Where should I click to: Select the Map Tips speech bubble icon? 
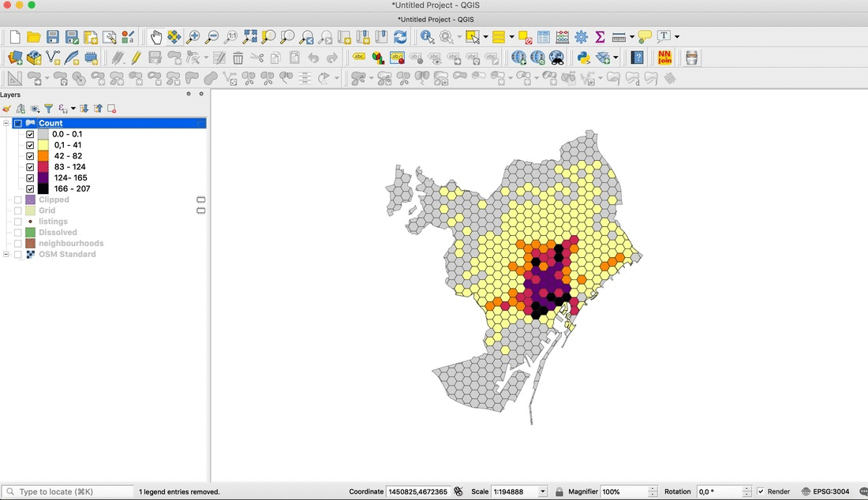point(645,37)
